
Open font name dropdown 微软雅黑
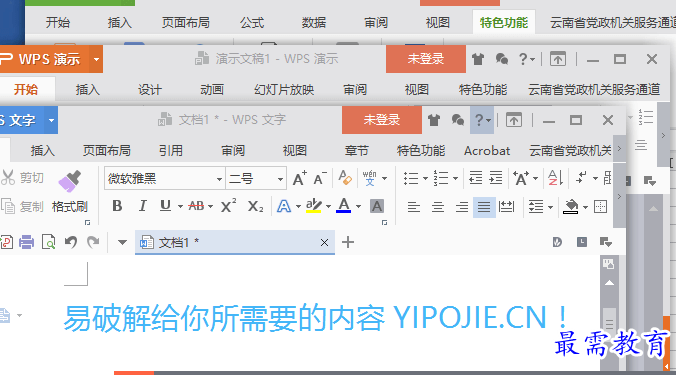pyautogui.click(x=219, y=179)
